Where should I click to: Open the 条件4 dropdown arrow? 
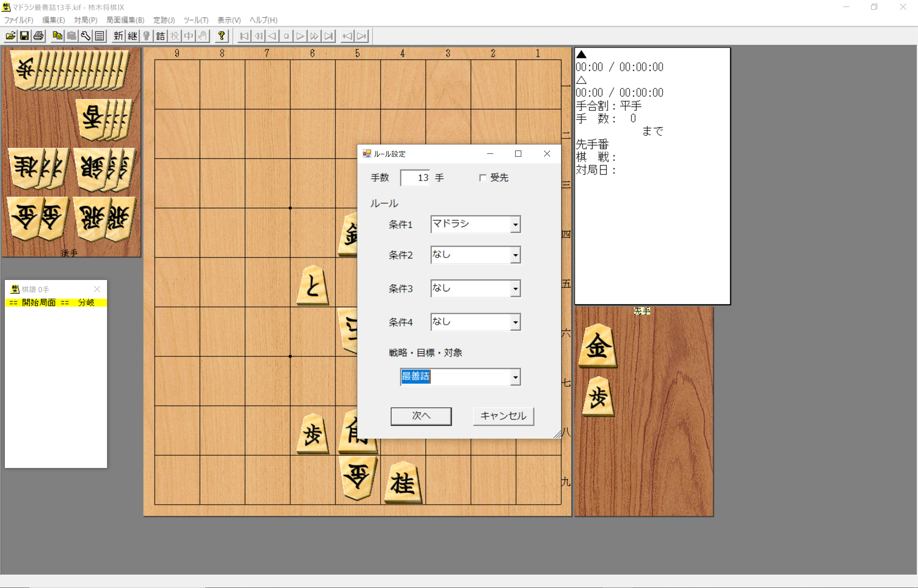(515, 322)
